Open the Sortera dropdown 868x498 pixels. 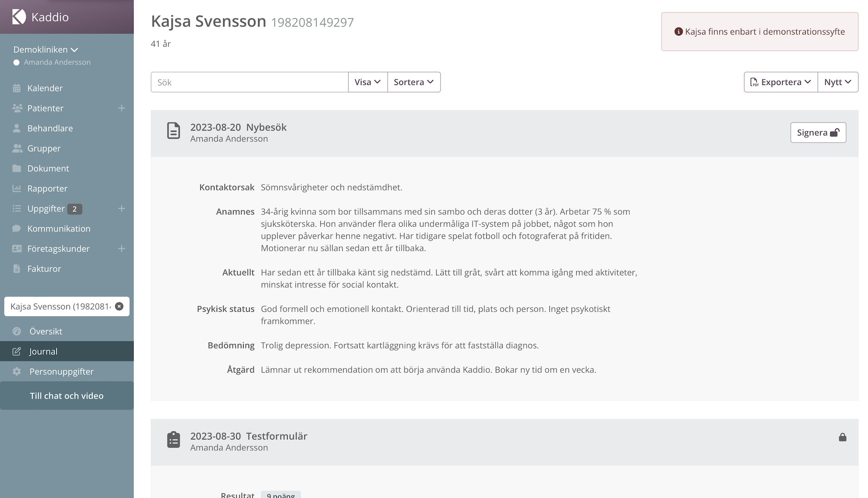(414, 82)
